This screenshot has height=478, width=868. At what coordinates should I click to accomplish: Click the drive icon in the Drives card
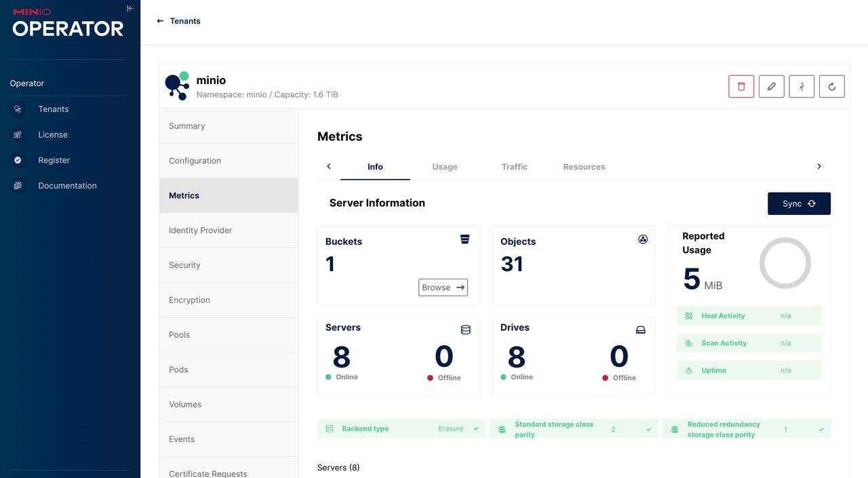click(641, 330)
